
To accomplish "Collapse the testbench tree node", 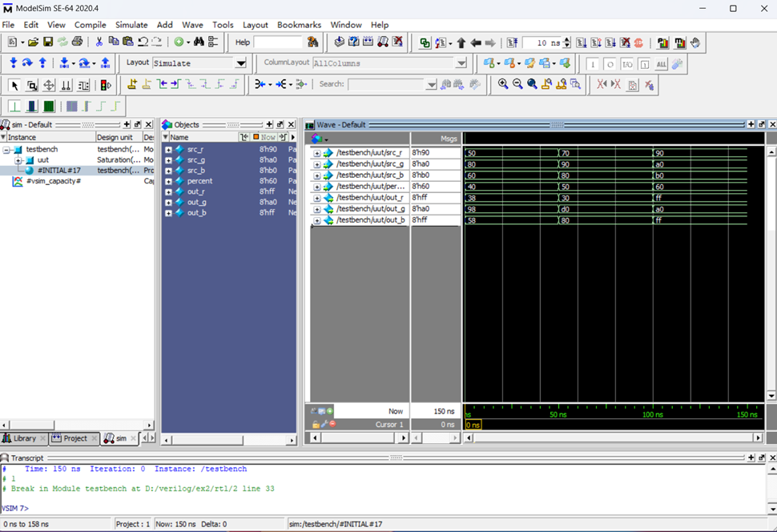I will pos(6,149).
